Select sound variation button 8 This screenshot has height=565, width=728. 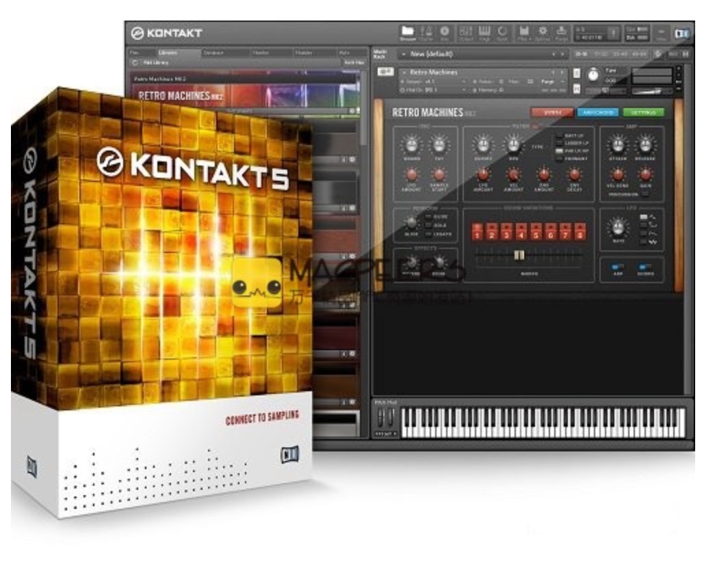tap(580, 231)
